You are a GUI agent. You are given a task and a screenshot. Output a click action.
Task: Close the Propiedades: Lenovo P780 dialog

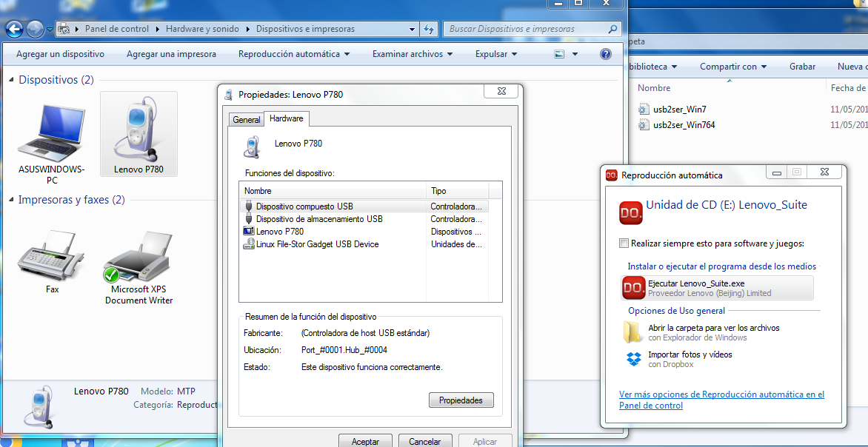click(x=501, y=91)
